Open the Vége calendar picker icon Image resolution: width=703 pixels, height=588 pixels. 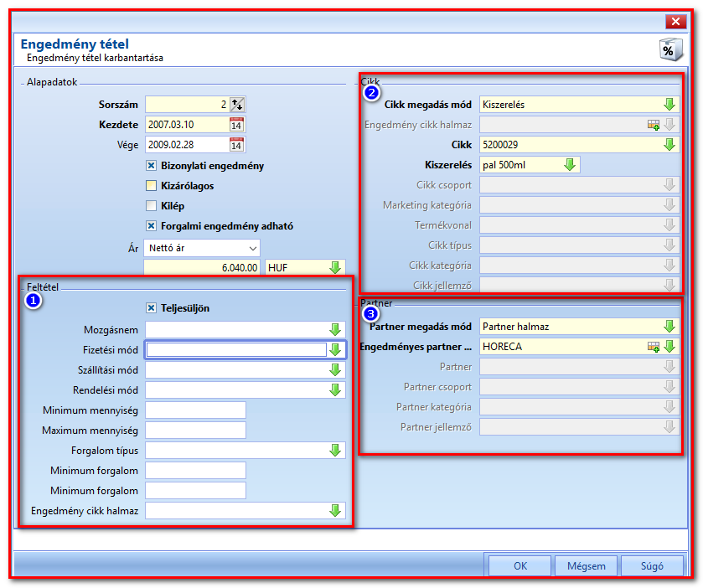click(236, 145)
